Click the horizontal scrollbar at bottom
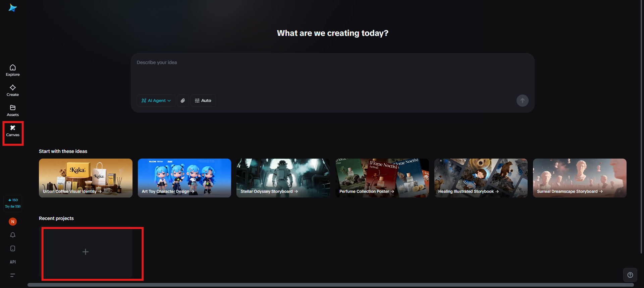 pos(330,285)
